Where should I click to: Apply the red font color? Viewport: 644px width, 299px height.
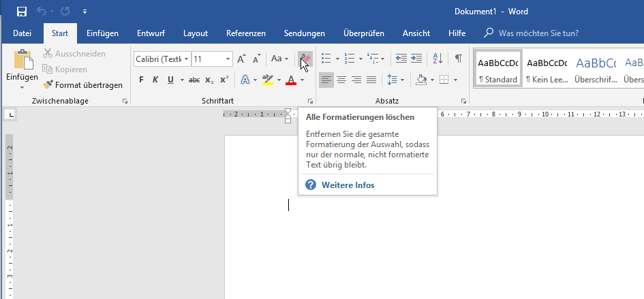pos(291,80)
